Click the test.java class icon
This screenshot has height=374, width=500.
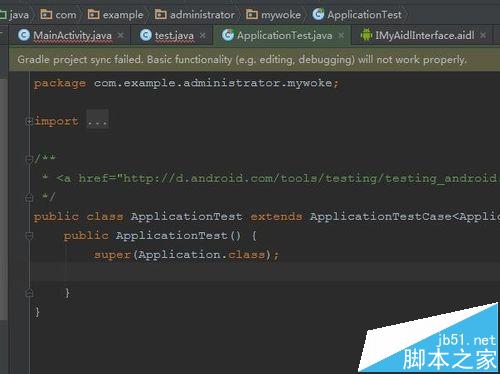[146, 35]
